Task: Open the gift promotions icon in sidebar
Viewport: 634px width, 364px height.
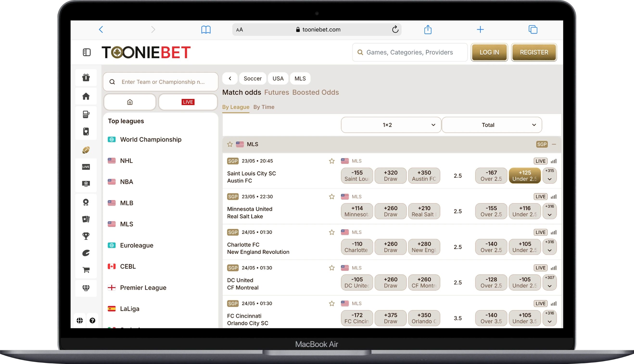Action: [x=86, y=77]
